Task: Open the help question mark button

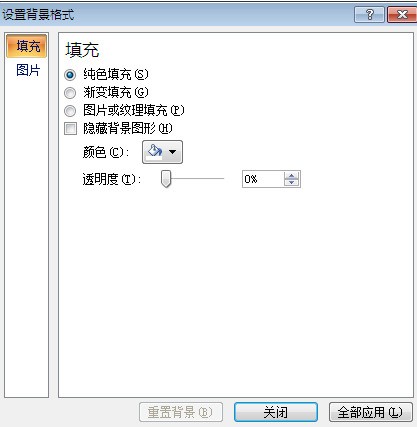Action: [x=370, y=15]
